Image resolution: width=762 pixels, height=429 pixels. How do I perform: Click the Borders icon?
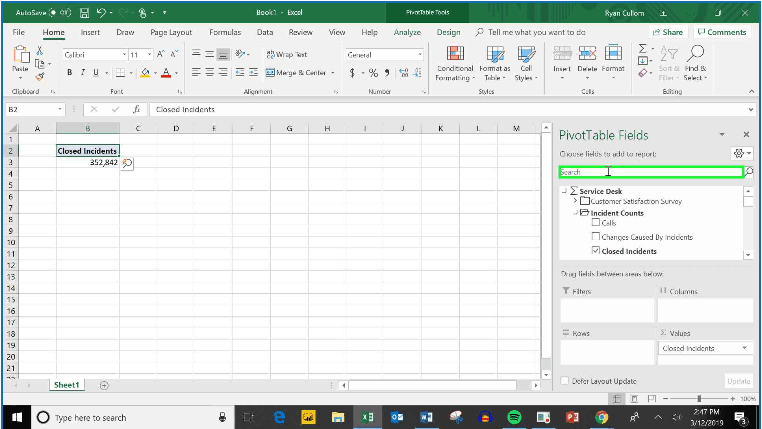tap(120, 73)
